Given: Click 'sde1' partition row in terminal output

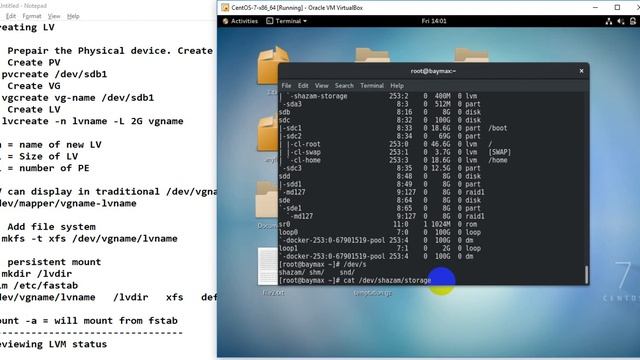Looking at the screenshot, I should [380, 209].
